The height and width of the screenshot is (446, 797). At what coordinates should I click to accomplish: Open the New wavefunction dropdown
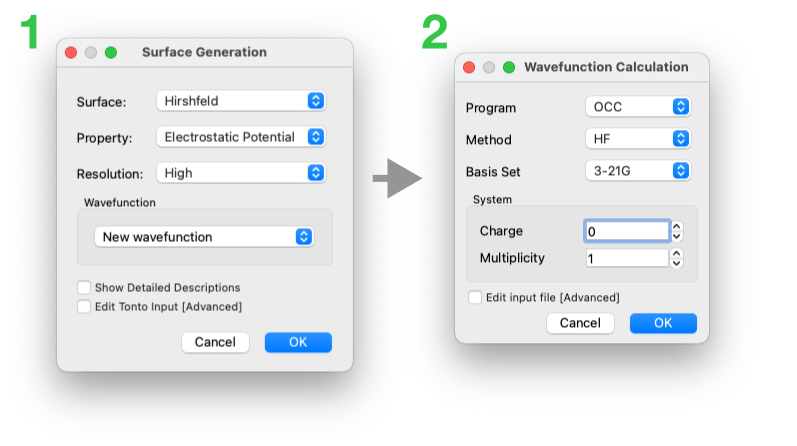204,237
